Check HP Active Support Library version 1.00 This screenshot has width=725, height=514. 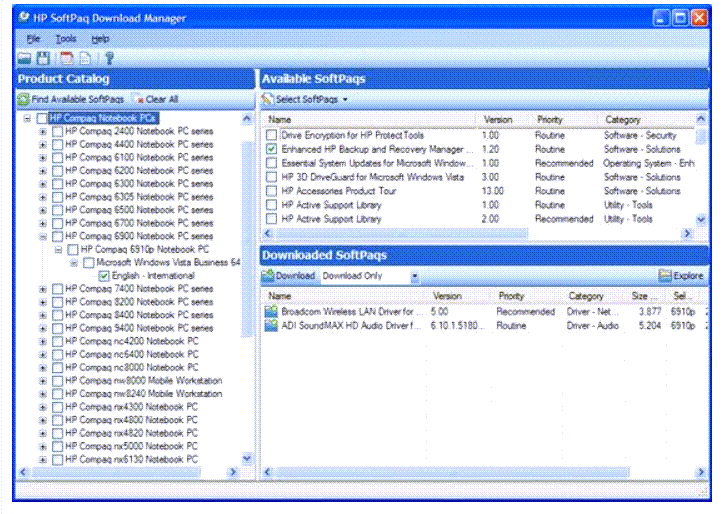click(272, 204)
